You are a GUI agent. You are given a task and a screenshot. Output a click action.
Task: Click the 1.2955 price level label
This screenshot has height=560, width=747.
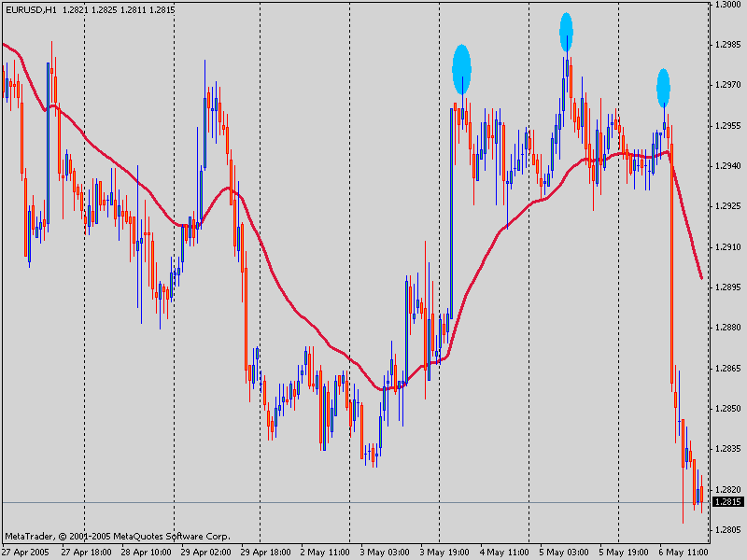(x=728, y=126)
